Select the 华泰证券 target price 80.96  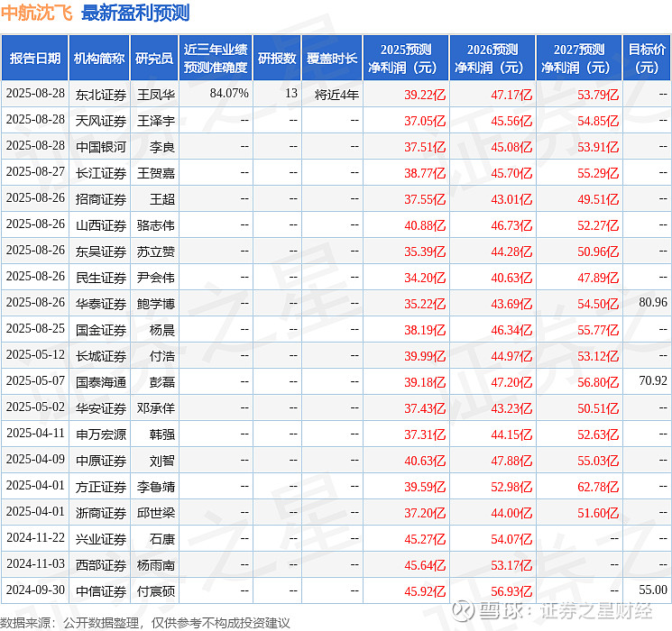point(652,302)
